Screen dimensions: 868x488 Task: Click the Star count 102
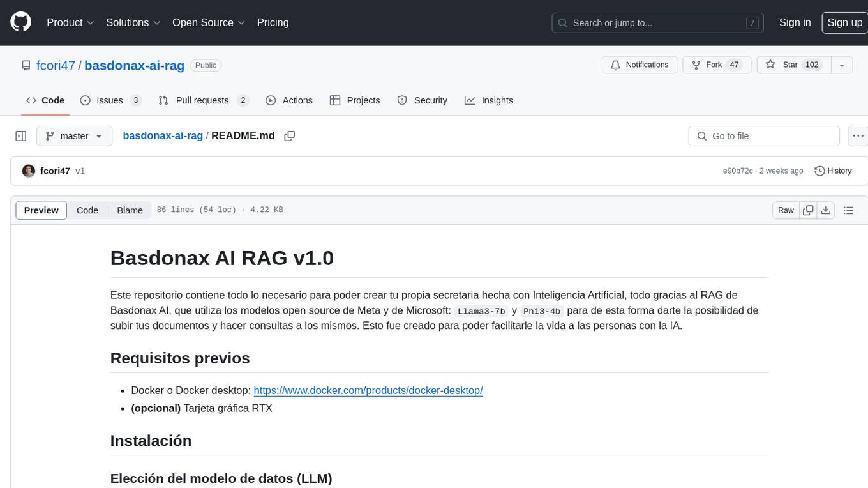coord(812,65)
